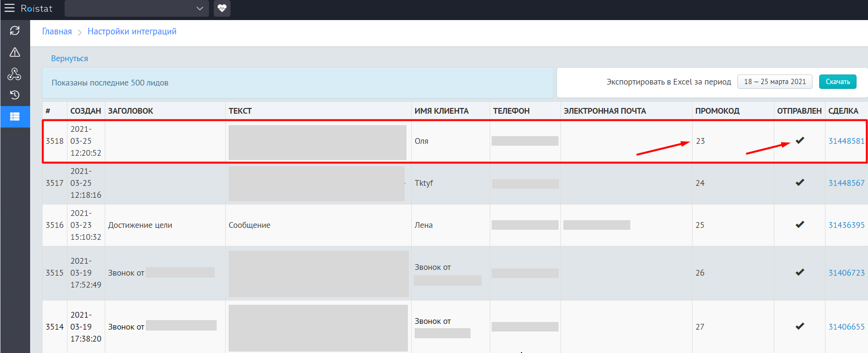This screenshot has width=868, height=353.
Task: Click the sent checkmark for lead 3517
Action: [x=800, y=182]
